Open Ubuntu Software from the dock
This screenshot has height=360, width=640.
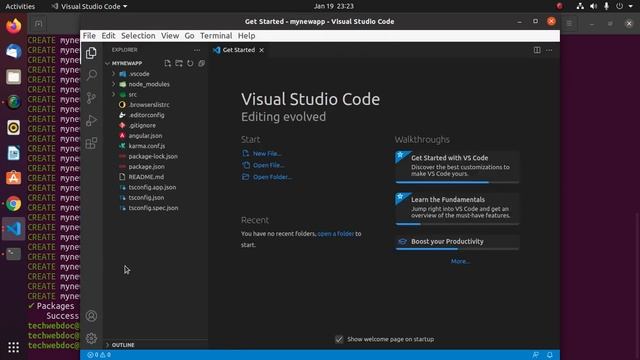tap(13, 178)
